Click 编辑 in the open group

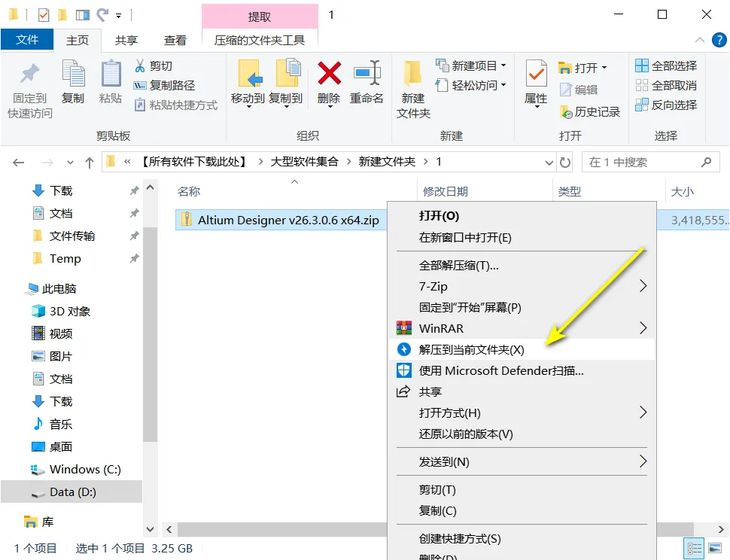(578, 90)
